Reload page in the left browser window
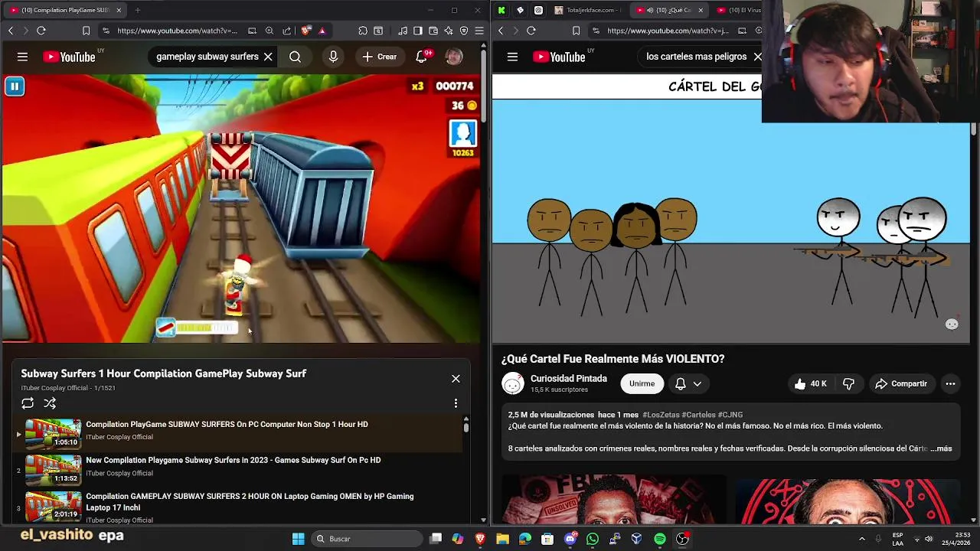Image resolution: width=980 pixels, height=551 pixels. 41,31
